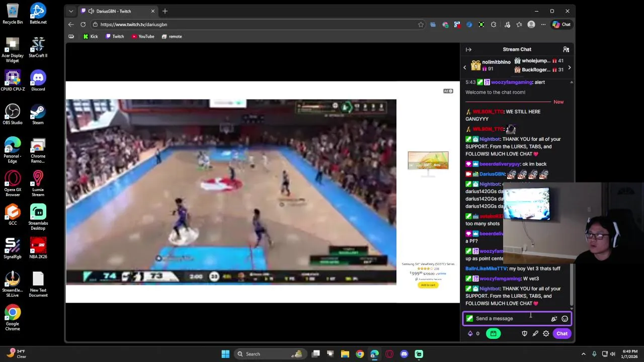644x362 pixels.
Task: Open the CPUID CPU-Z desktop shortcut
Action: click(x=13, y=80)
